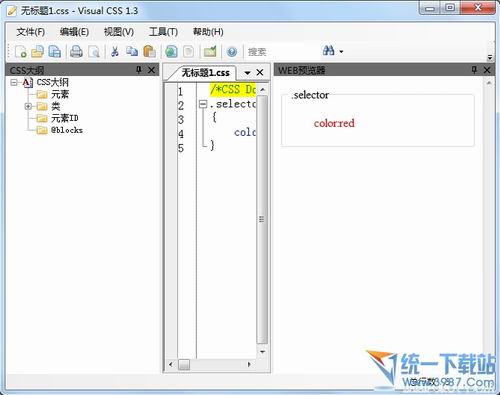Expand the 类 folder node
The width and height of the screenshot is (500, 395).
28,106
